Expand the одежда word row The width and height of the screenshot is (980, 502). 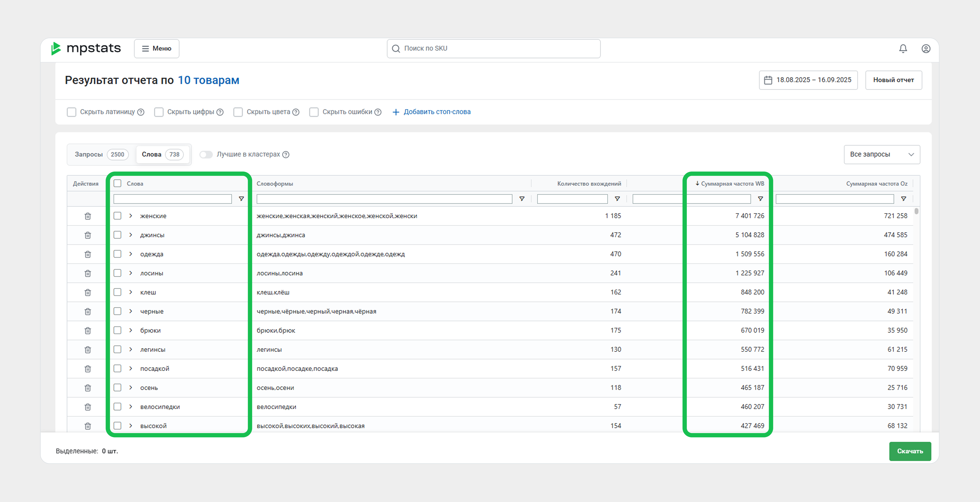[x=131, y=254]
